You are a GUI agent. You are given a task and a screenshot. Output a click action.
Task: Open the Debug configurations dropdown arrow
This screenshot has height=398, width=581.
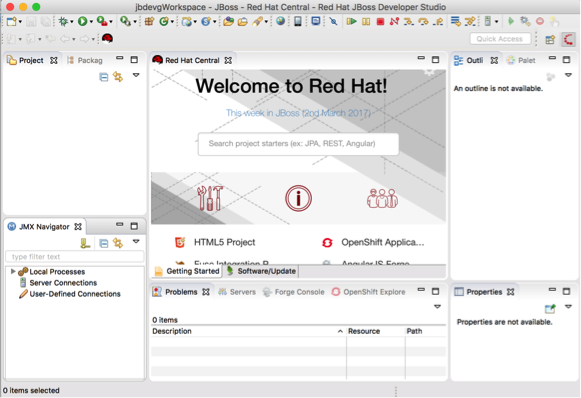click(72, 22)
